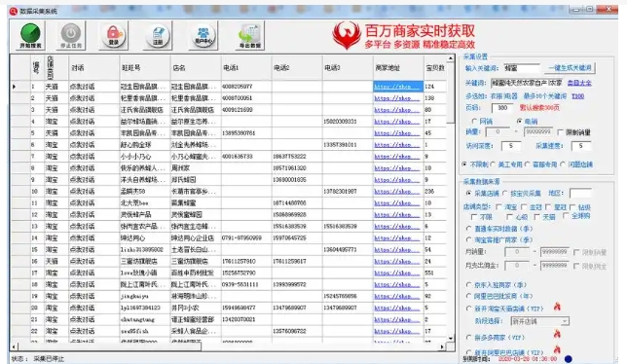Click 点我对话 in row 2

pos(82,98)
